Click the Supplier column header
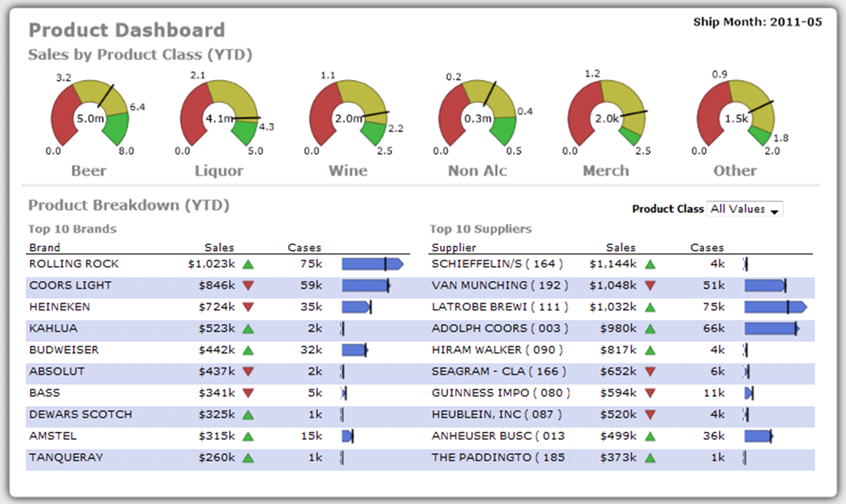This screenshot has height=504, width=846. 453,247
